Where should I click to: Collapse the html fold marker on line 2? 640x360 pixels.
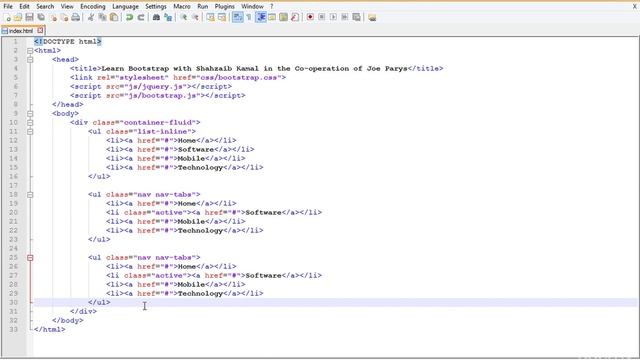(30, 51)
